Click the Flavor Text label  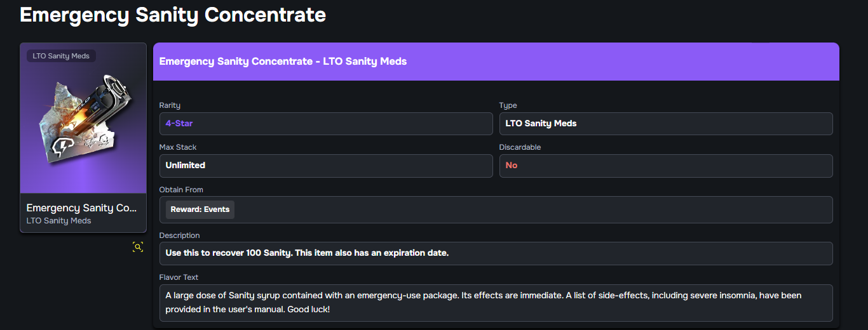click(180, 277)
